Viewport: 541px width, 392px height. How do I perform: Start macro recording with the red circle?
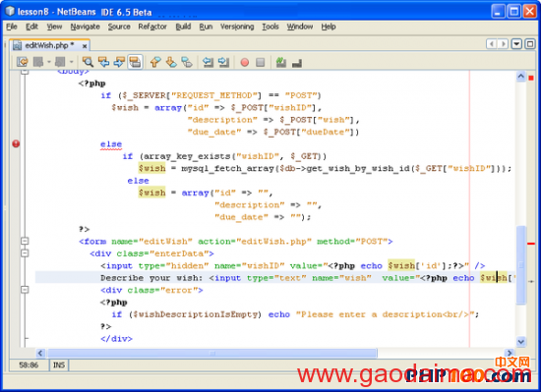(x=245, y=62)
